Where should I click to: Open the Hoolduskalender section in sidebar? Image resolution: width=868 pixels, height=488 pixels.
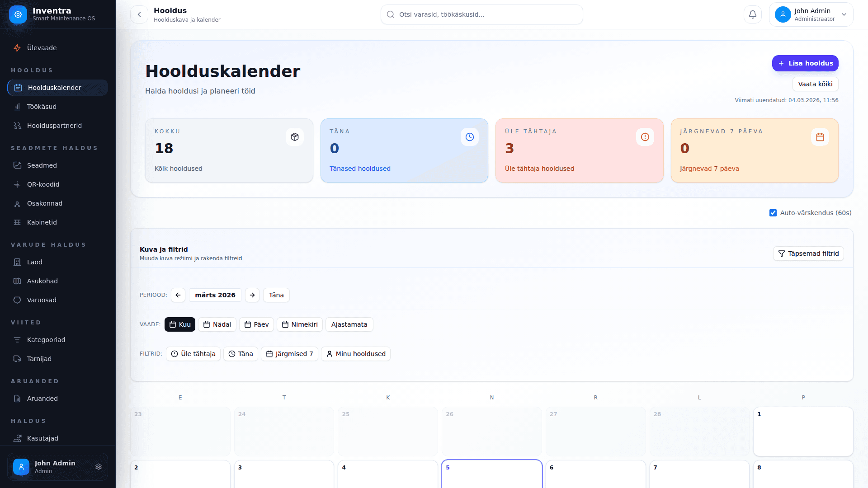pos(54,88)
